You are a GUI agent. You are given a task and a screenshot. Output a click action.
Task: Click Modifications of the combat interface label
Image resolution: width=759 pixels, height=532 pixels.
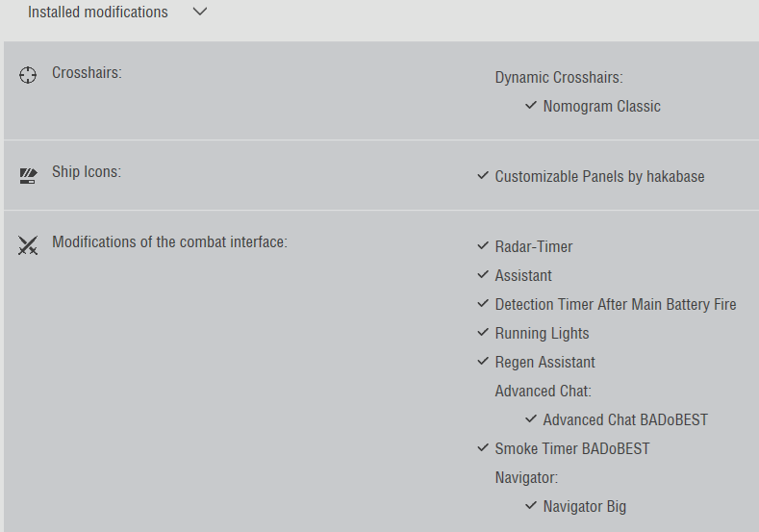pos(169,242)
